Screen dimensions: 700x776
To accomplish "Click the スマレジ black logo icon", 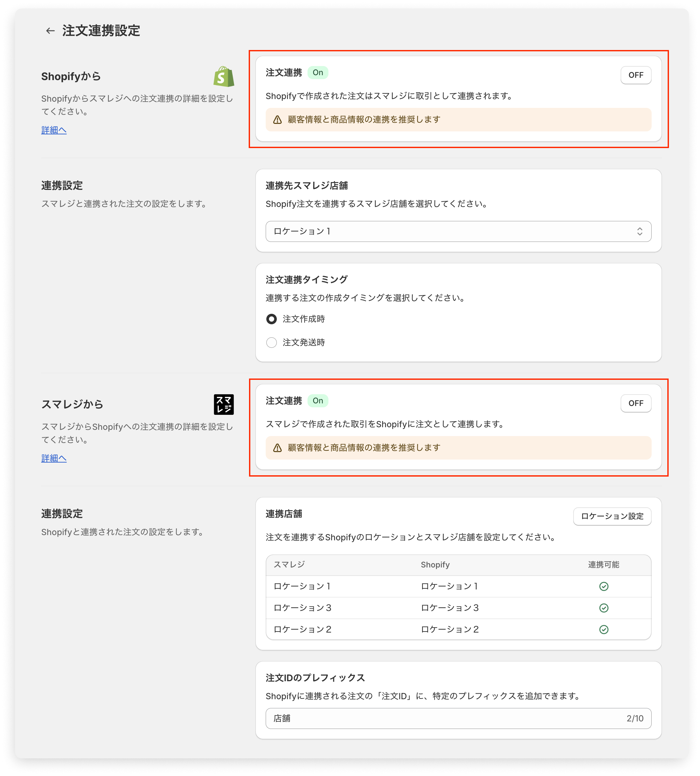I will (224, 404).
